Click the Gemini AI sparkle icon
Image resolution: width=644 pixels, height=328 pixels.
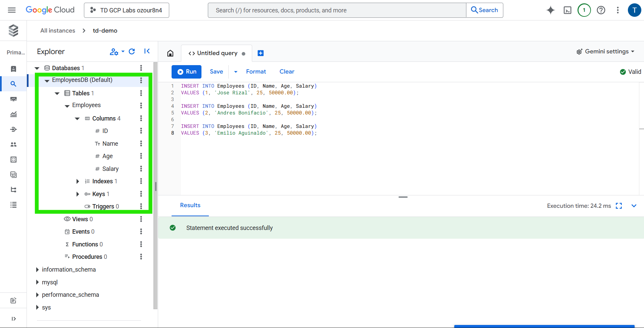tap(550, 10)
